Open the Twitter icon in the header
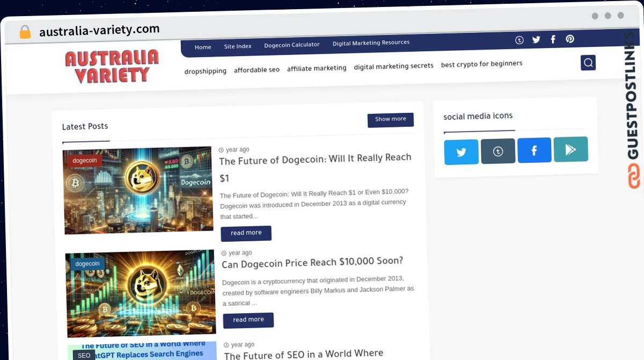The width and height of the screenshot is (644, 360). [x=536, y=39]
